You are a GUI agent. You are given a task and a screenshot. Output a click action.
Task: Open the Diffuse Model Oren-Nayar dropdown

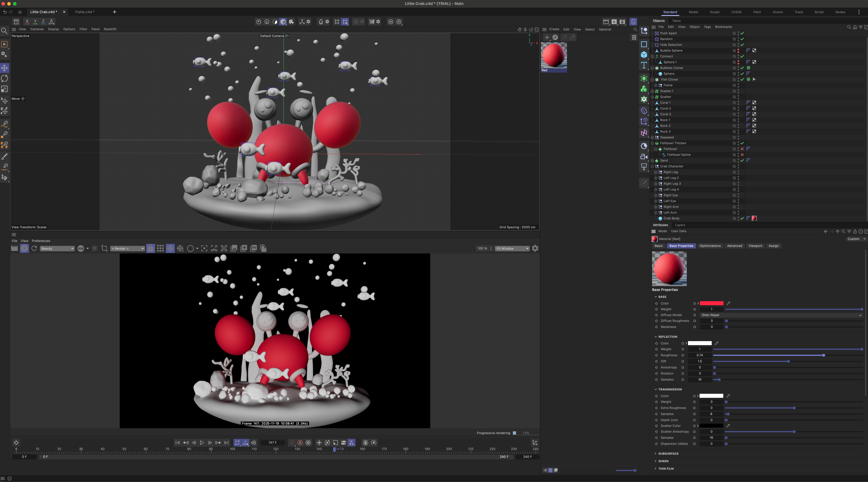(x=781, y=315)
